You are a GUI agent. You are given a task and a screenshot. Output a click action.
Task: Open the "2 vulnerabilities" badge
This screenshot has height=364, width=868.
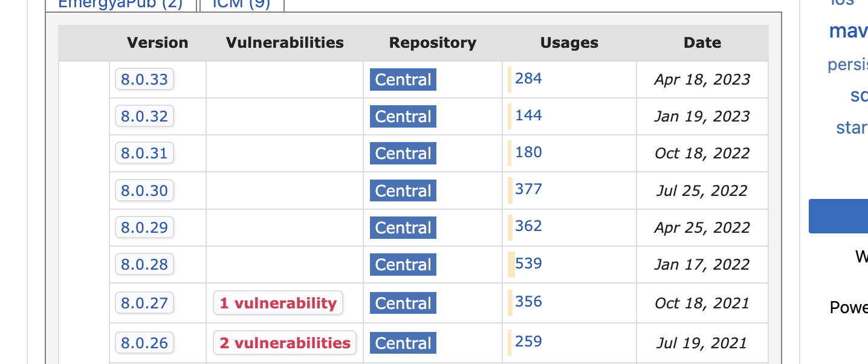pyautogui.click(x=285, y=343)
